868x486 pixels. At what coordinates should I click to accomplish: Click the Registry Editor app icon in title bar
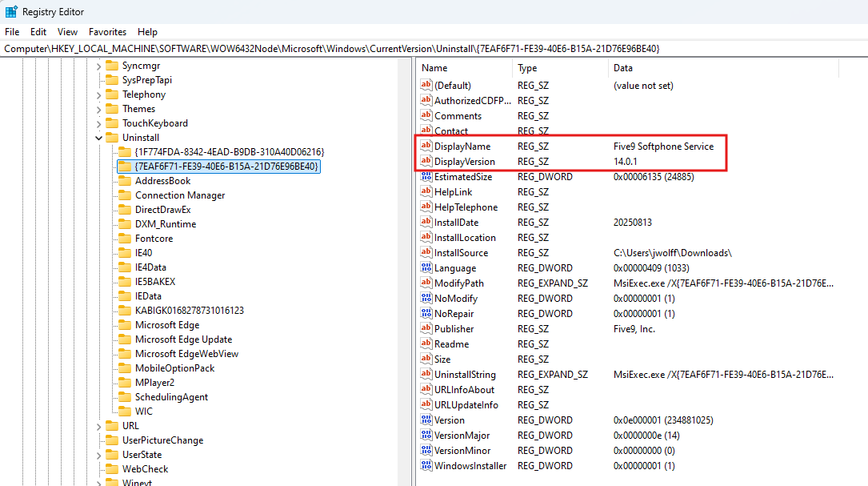click(11, 12)
